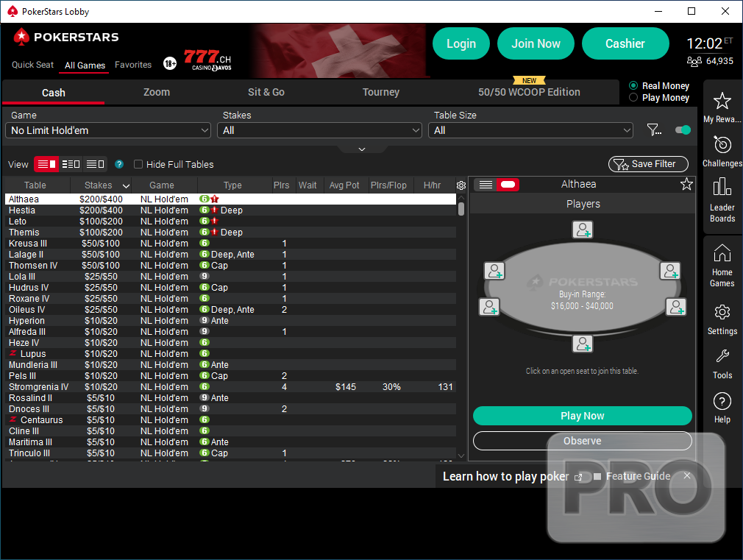Select Real Money radio option
The height and width of the screenshot is (560, 743).
[633, 85]
